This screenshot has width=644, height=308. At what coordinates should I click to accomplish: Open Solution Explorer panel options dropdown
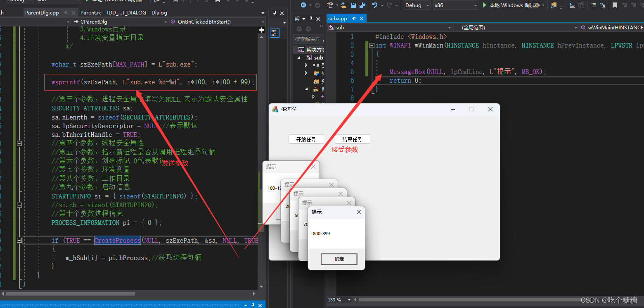point(304,19)
